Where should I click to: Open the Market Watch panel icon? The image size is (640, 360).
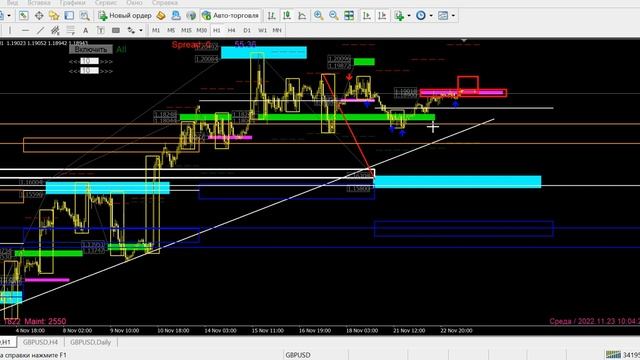tap(24, 16)
